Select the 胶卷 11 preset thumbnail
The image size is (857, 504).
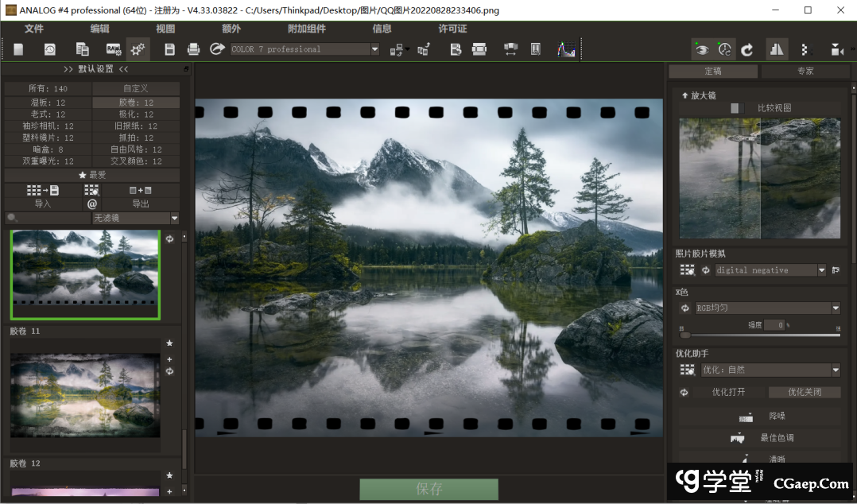(x=85, y=395)
